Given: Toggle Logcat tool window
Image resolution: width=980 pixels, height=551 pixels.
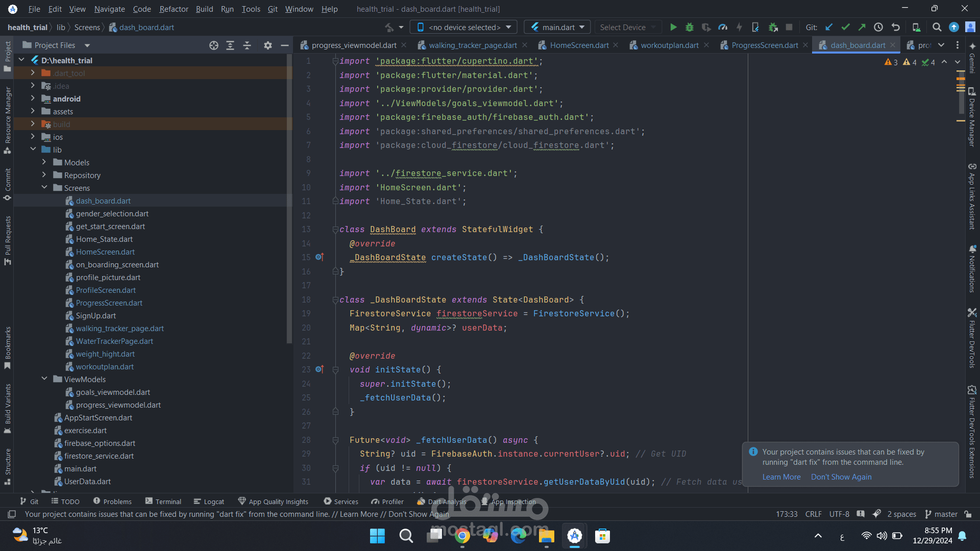Looking at the screenshot, I should [x=209, y=502].
